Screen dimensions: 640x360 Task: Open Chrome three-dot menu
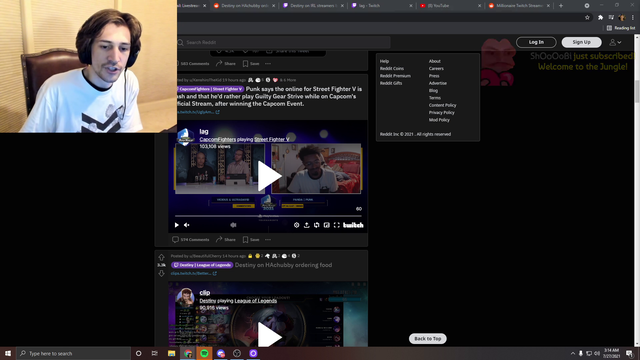point(633,18)
